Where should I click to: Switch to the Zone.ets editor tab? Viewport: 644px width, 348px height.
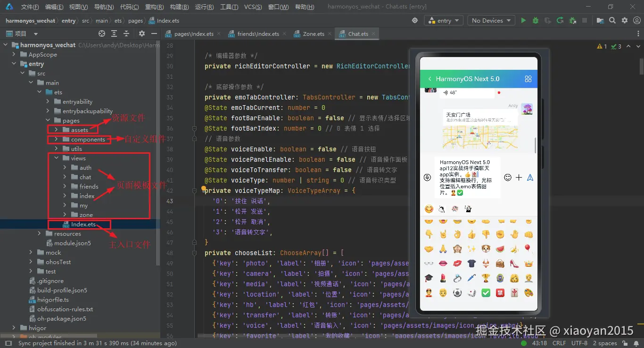point(314,34)
